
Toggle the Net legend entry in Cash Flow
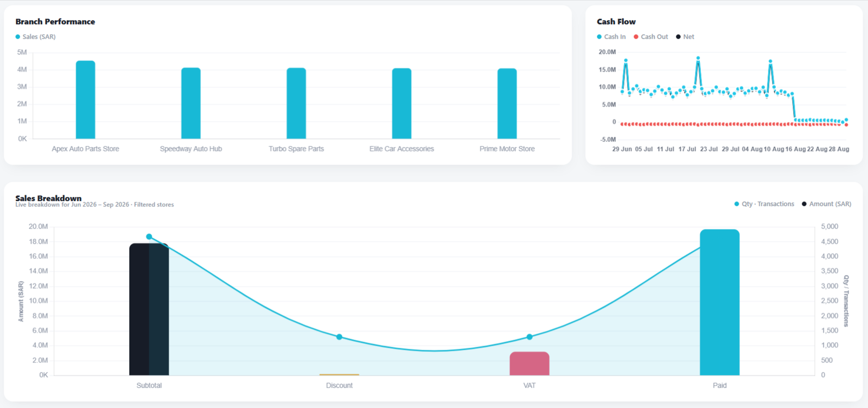pos(685,37)
